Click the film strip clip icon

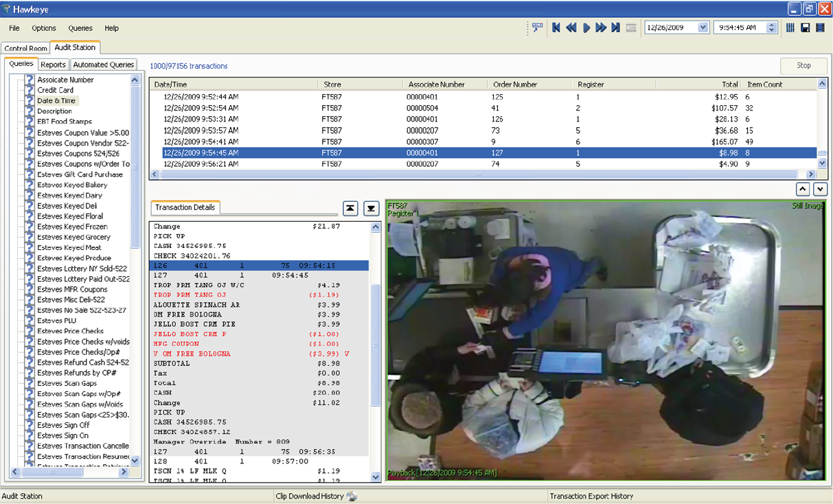[x=820, y=27]
